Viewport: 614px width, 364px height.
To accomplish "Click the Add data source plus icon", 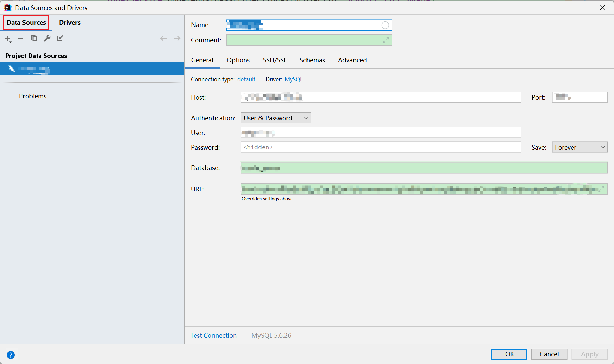I will [x=8, y=39].
